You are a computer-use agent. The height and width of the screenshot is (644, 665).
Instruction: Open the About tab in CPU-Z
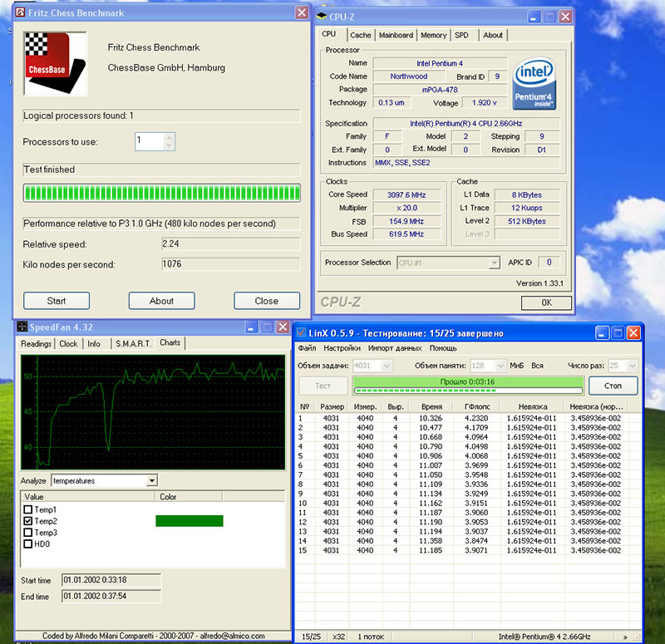click(x=492, y=35)
